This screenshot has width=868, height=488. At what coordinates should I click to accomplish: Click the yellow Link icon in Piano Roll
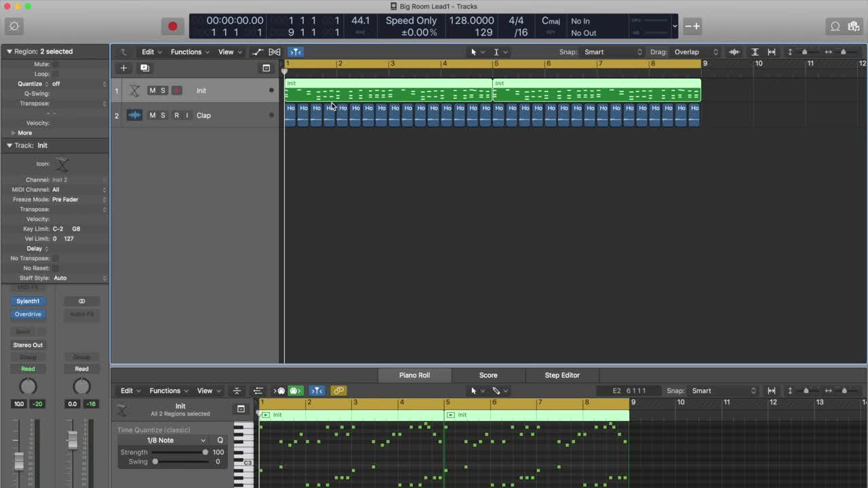coord(338,391)
